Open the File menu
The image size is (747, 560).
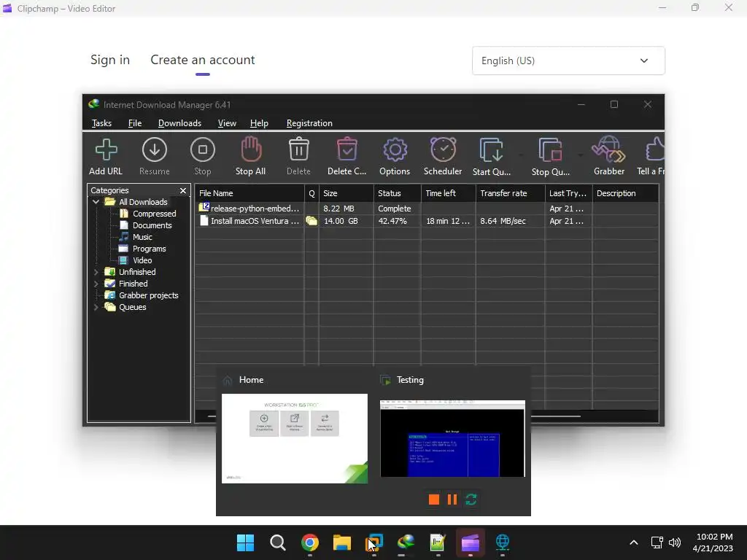135,123
